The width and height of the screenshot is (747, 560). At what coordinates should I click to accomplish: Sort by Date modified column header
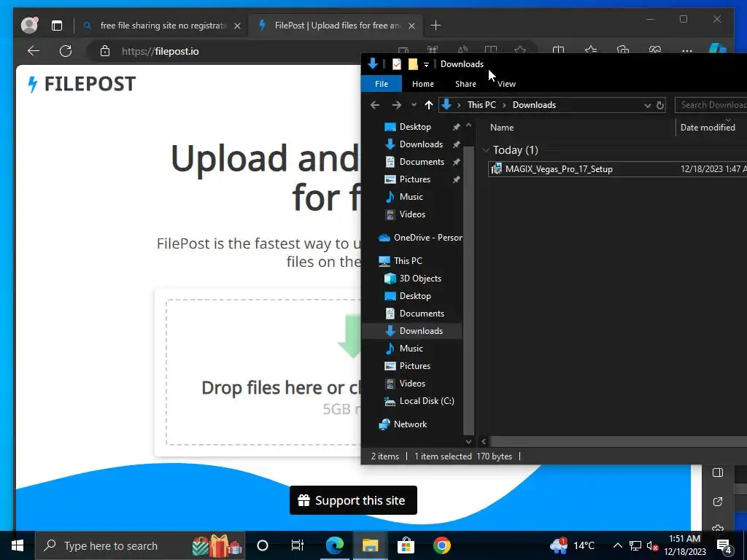(708, 127)
